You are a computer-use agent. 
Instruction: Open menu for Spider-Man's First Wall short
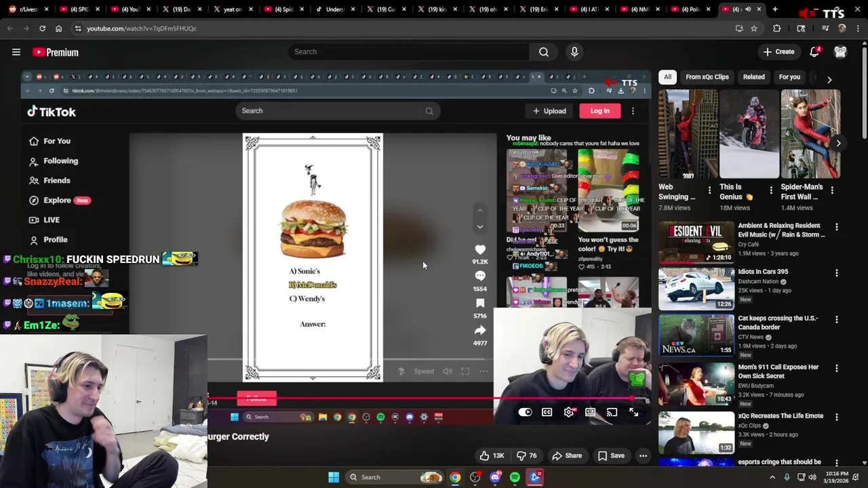(x=832, y=190)
